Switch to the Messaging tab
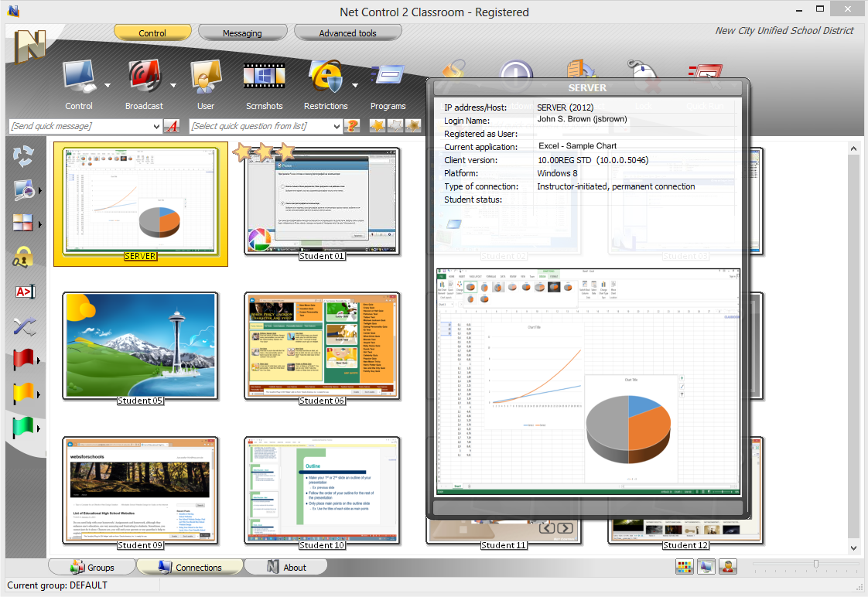This screenshot has width=868, height=597. [x=242, y=33]
